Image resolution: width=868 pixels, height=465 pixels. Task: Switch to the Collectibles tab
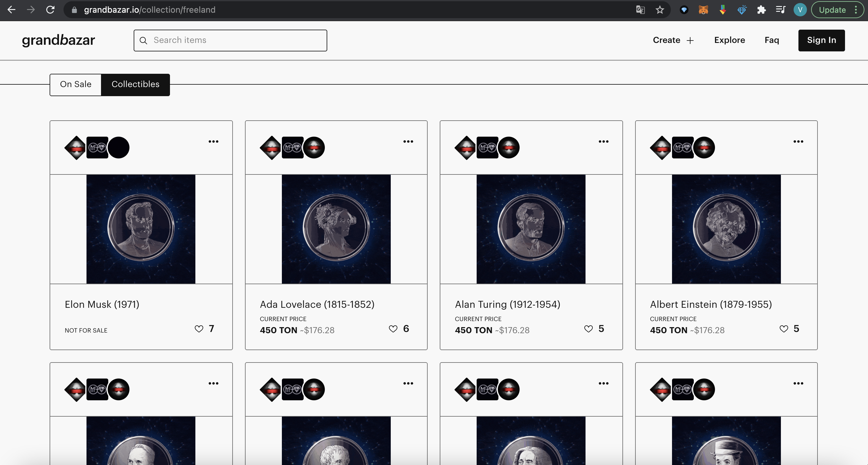[x=135, y=85]
